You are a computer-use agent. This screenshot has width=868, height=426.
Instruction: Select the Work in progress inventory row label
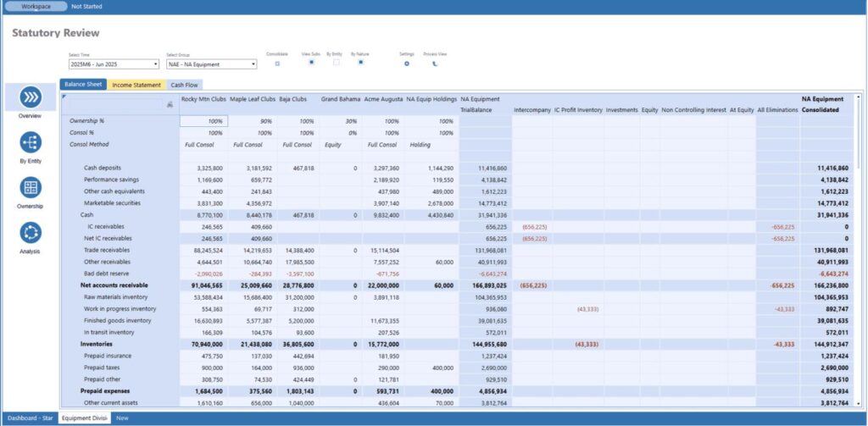(120, 309)
